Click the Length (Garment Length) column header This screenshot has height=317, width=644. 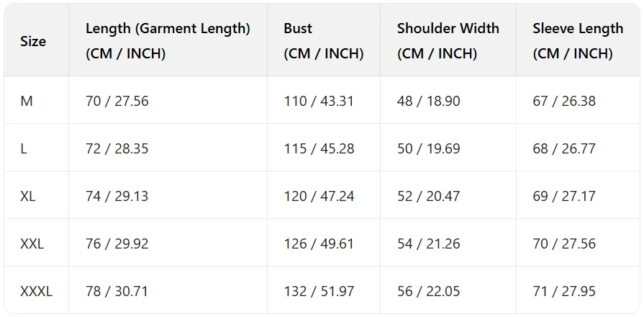(168, 40)
